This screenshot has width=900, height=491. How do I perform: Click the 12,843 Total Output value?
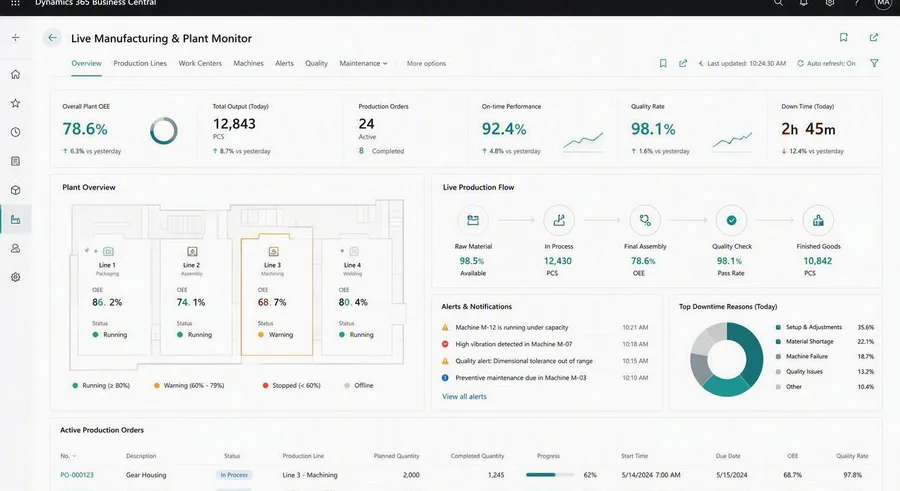[234, 123]
